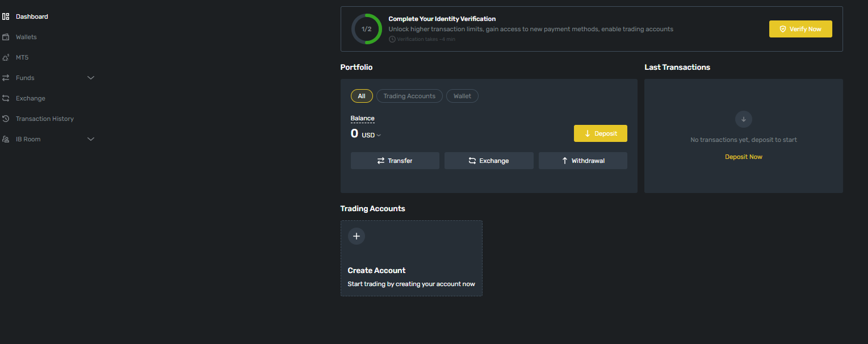Expand the Funds menu chevron
Screen dimensions: 868x344
pyautogui.click(x=91, y=78)
